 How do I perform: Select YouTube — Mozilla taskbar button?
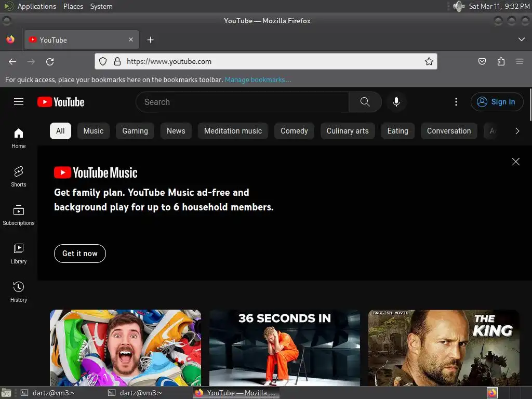click(x=236, y=393)
